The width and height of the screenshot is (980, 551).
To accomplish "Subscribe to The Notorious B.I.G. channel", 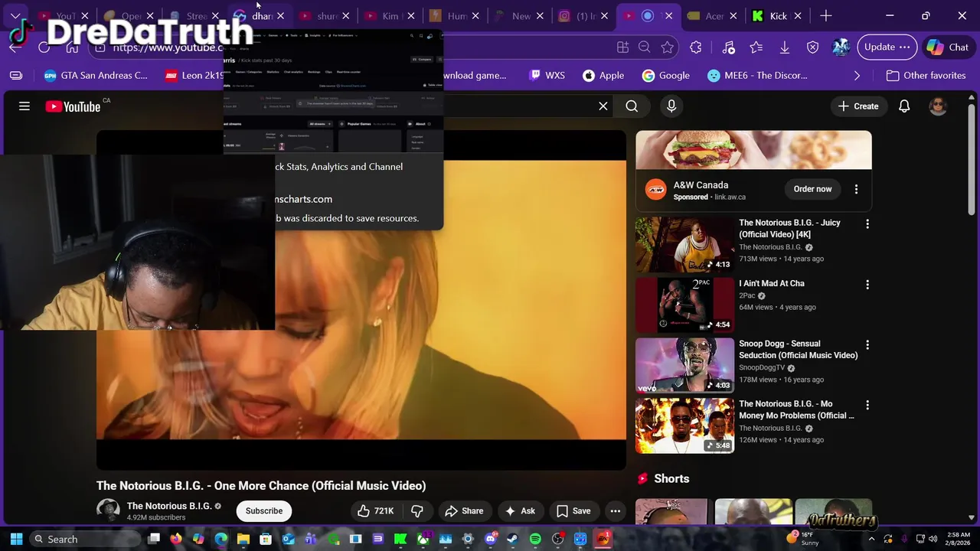I will point(264,511).
